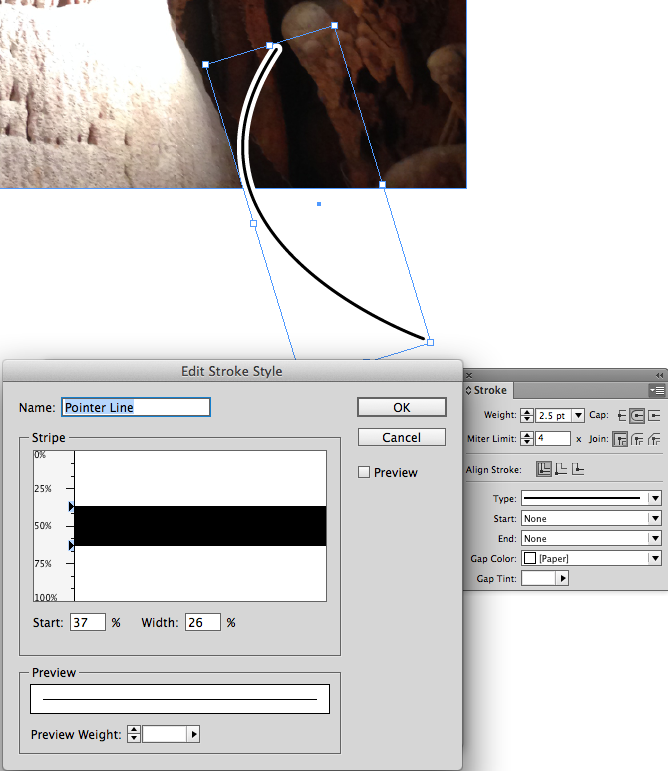Cancel the Edit Stroke Style dialog
This screenshot has width=668, height=771.
(402, 437)
